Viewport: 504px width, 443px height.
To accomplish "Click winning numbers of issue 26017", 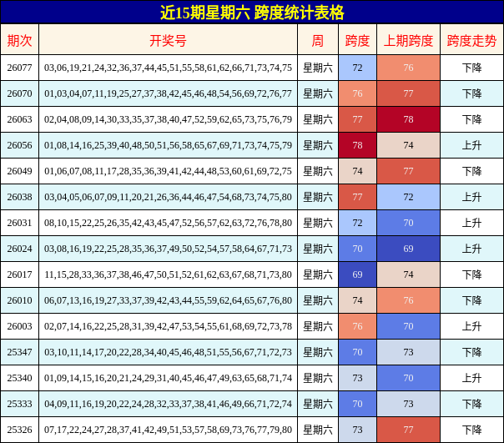I will (x=168, y=274).
